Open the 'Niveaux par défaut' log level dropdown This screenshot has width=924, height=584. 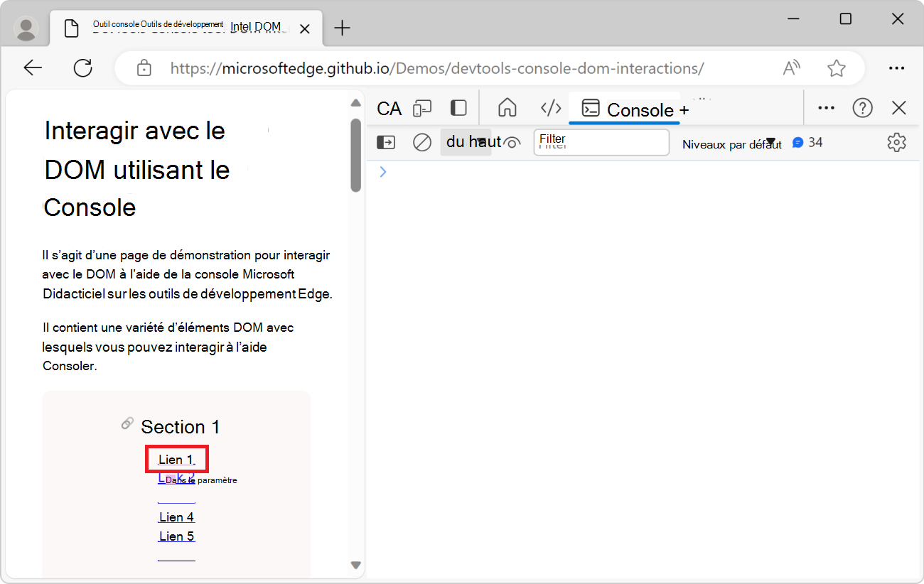tap(732, 143)
